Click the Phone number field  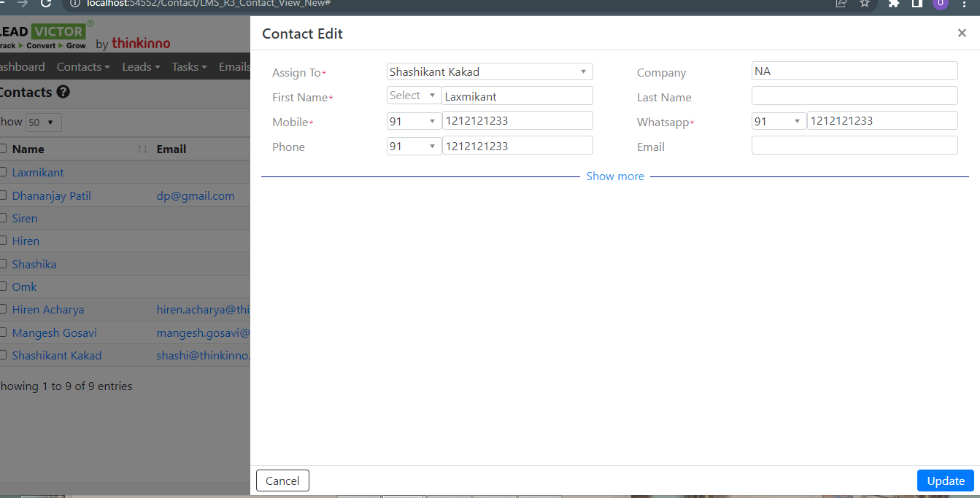pos(517,146)
